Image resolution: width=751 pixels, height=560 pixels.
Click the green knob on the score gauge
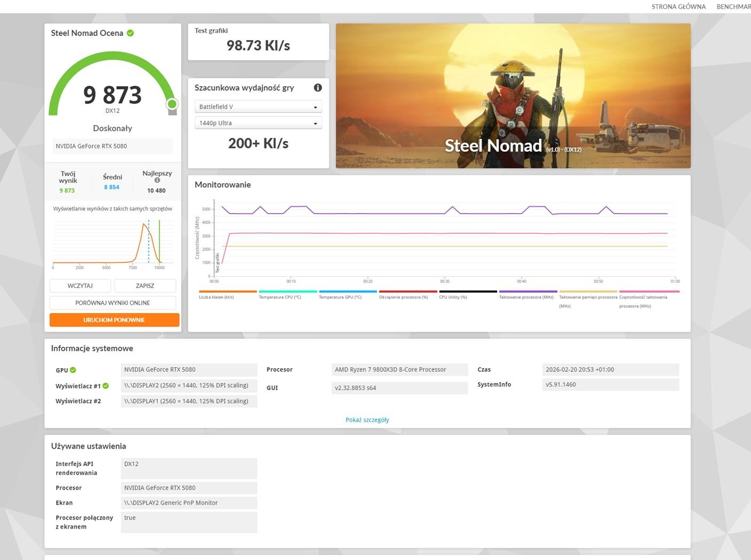point(172,104)
